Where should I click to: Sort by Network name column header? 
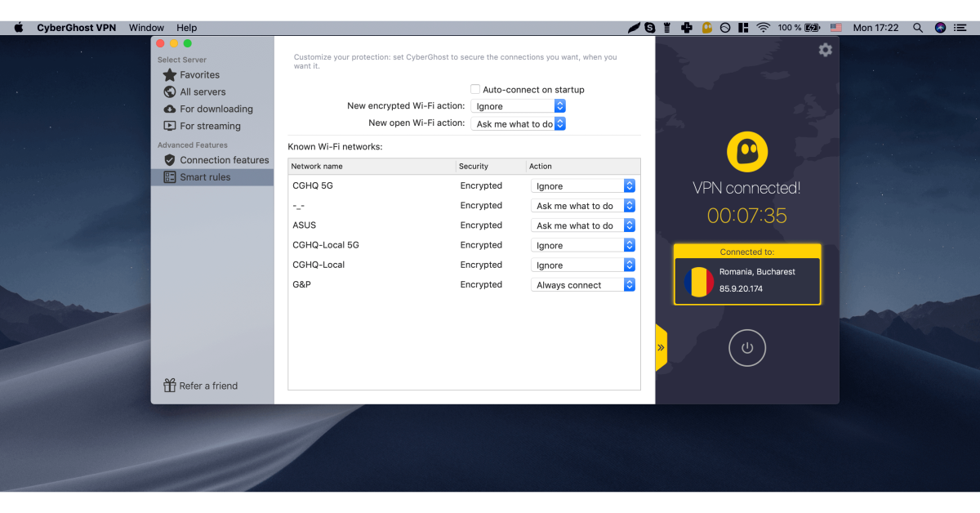tap(372, 166)
